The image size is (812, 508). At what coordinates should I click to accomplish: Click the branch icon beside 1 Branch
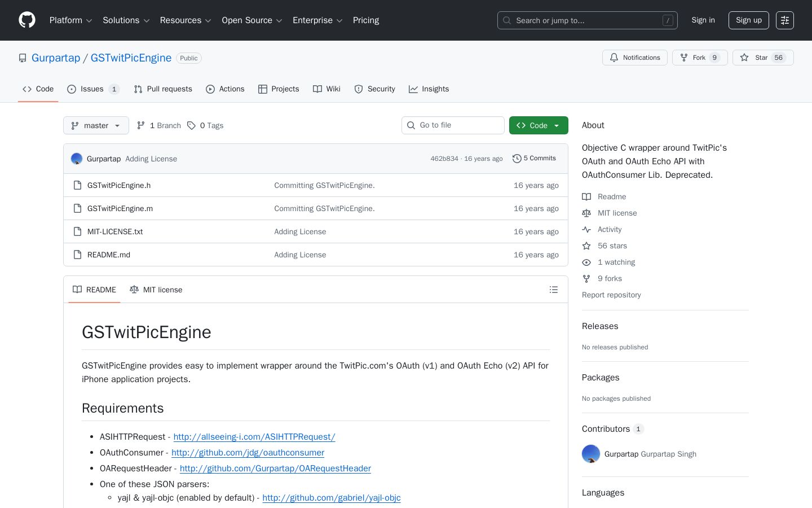[141, 125]
